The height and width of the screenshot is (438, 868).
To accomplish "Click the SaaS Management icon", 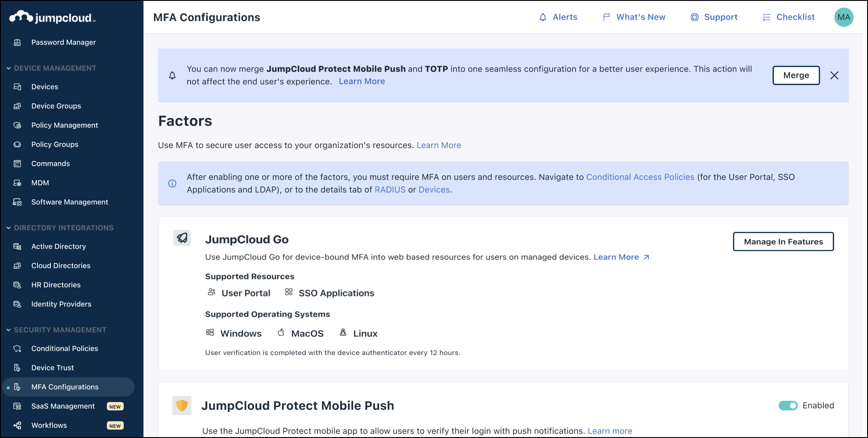I will click(x=17, y=406).
